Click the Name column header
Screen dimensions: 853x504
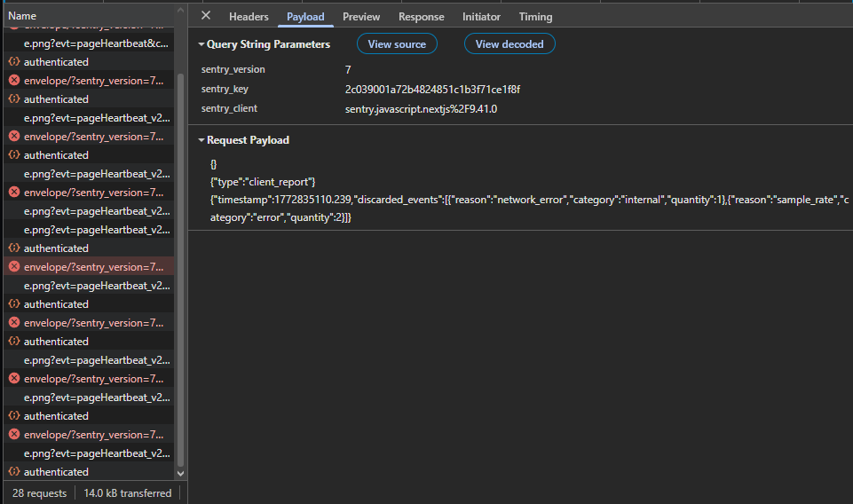point(23,16)
